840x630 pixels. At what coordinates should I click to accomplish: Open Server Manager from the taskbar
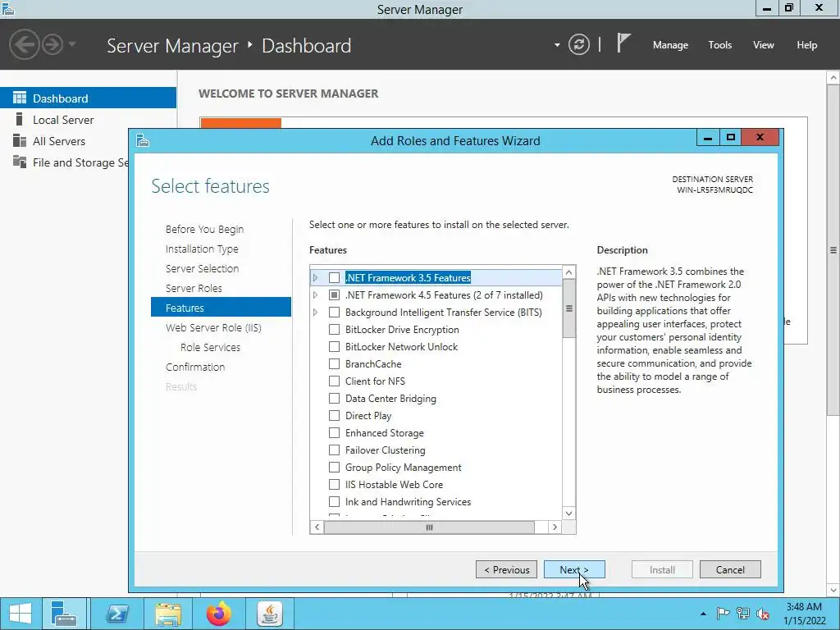(x=64, y=614)
